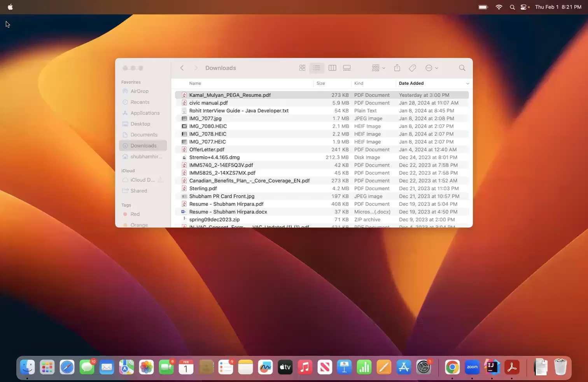Expand the More actions ellipsis menu

(x=432, y=68)
